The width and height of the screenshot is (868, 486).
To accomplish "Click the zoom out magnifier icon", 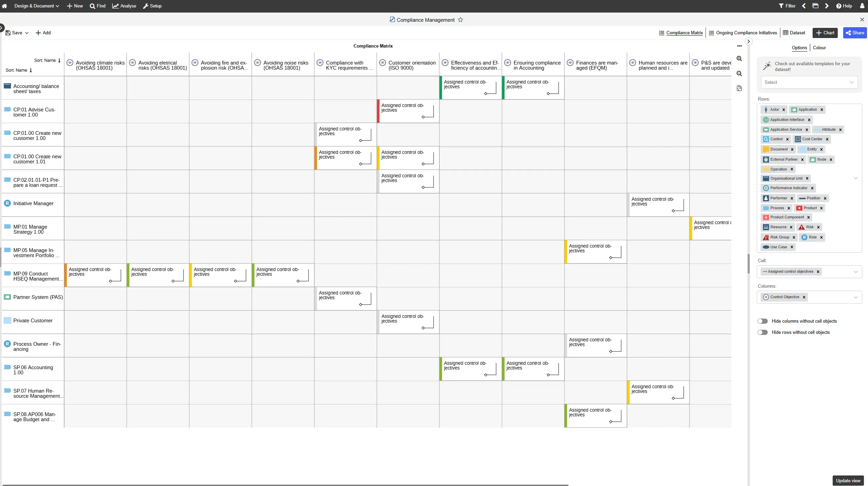I will (x=739, y=73).
